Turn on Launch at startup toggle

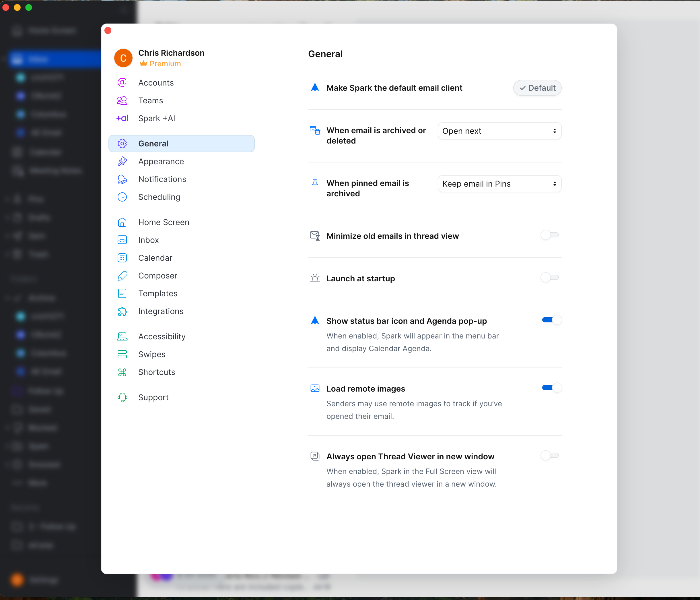point(550,278)
